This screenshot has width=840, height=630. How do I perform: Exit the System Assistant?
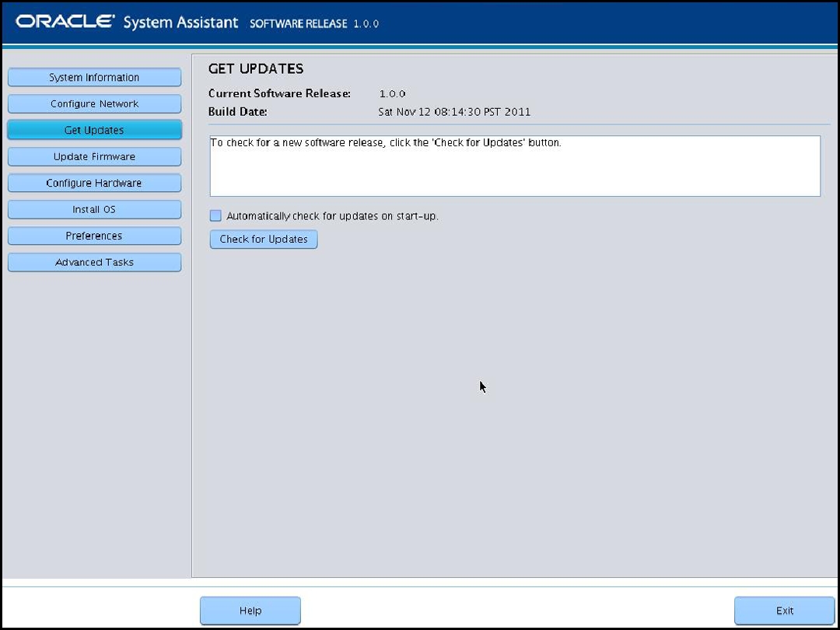click(784, 611)
